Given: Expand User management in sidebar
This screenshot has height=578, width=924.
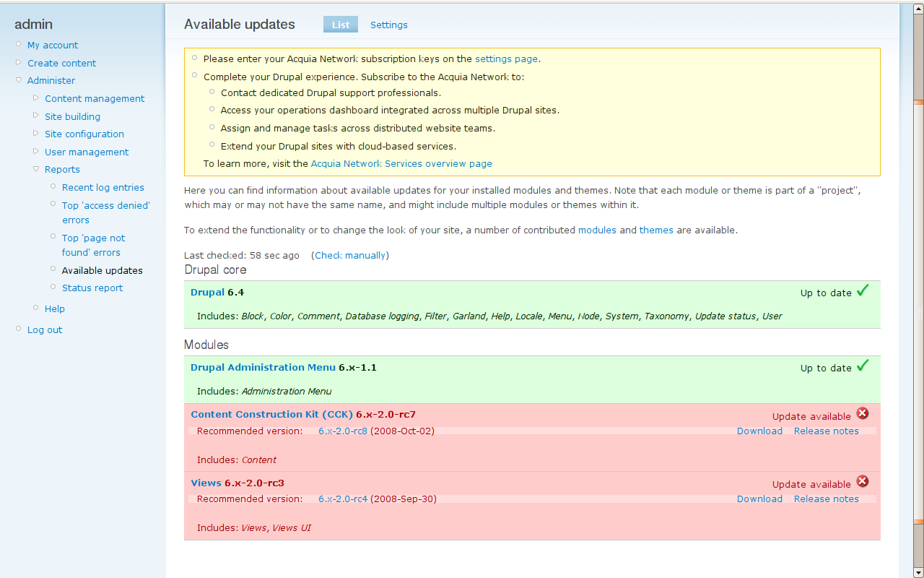Looking at the screenshot, I should click(36, 151).
